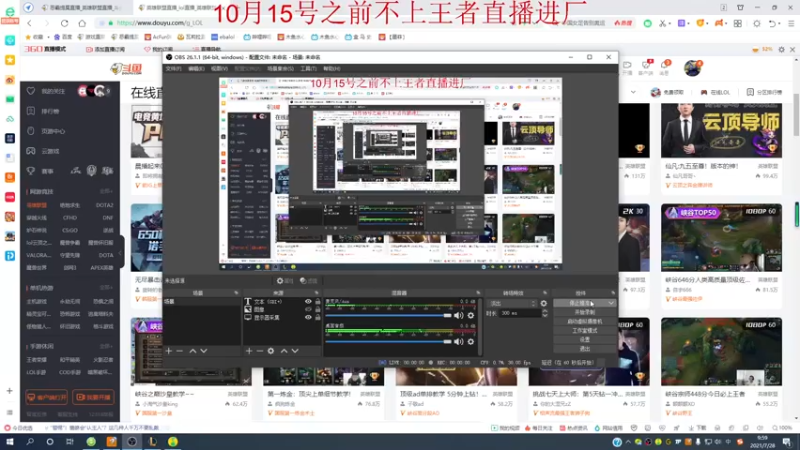Remove selected source with the minus icon
The width and height of the screenshot is (800, 450).
tap(260, 351)
